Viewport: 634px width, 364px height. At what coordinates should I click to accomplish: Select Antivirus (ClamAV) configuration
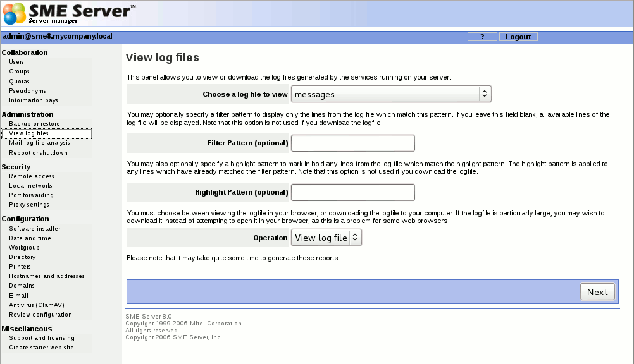coord(35,305)
